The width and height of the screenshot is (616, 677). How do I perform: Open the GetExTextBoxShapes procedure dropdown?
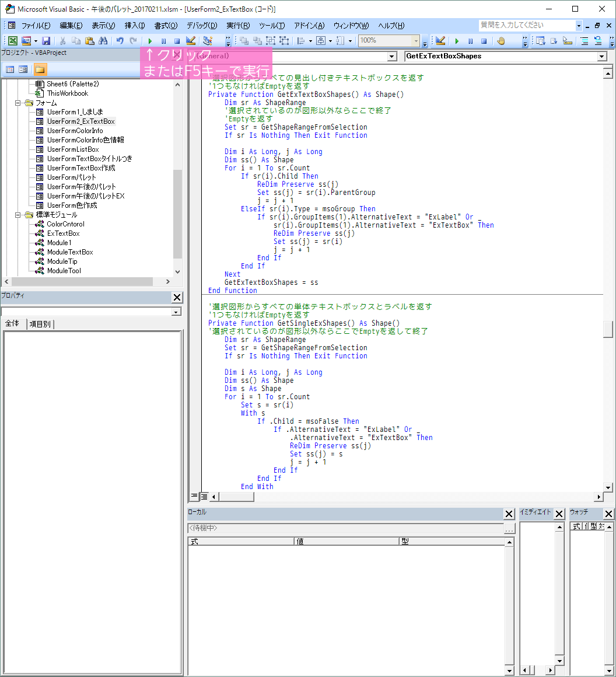pos(602,57)
